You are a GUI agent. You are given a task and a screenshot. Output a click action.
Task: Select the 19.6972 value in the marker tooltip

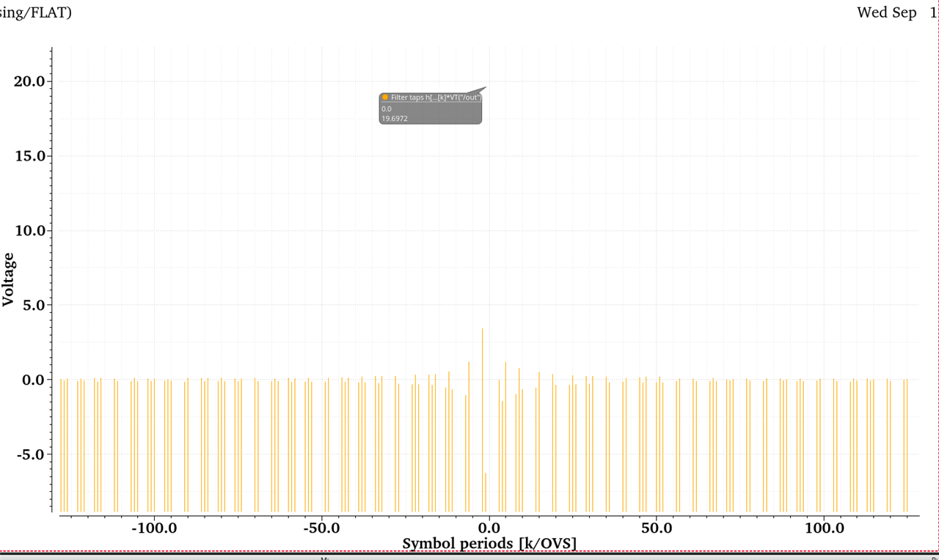coord(395,118)
